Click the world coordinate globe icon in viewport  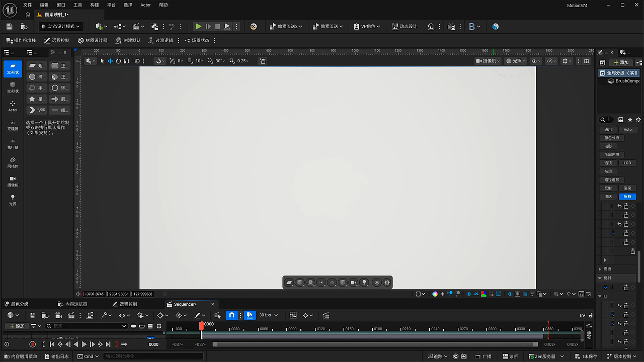(137, 61)
